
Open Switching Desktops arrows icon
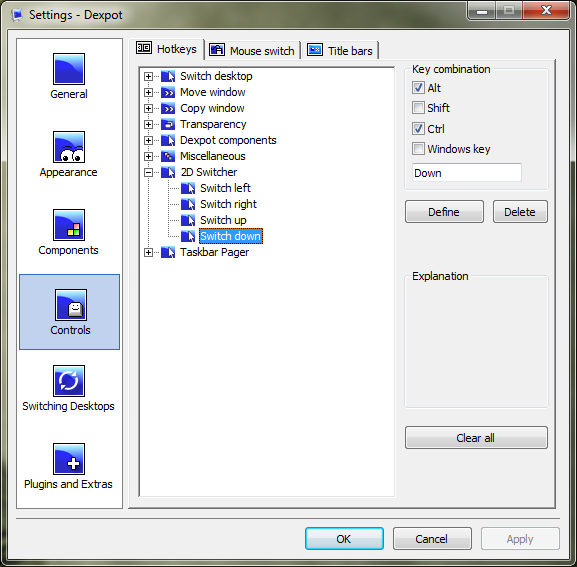[x=69, y=381]
